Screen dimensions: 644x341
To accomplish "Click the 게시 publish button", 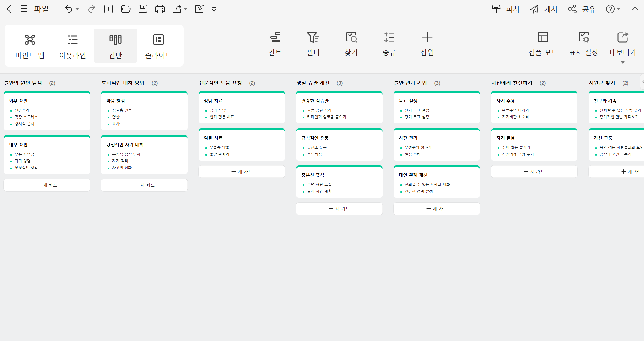I will point(544,9).
